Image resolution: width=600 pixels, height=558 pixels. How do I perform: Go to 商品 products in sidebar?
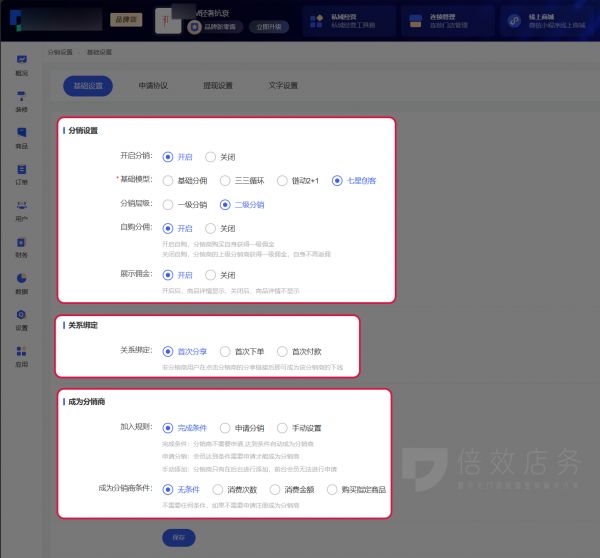click(x=21, y=138)
